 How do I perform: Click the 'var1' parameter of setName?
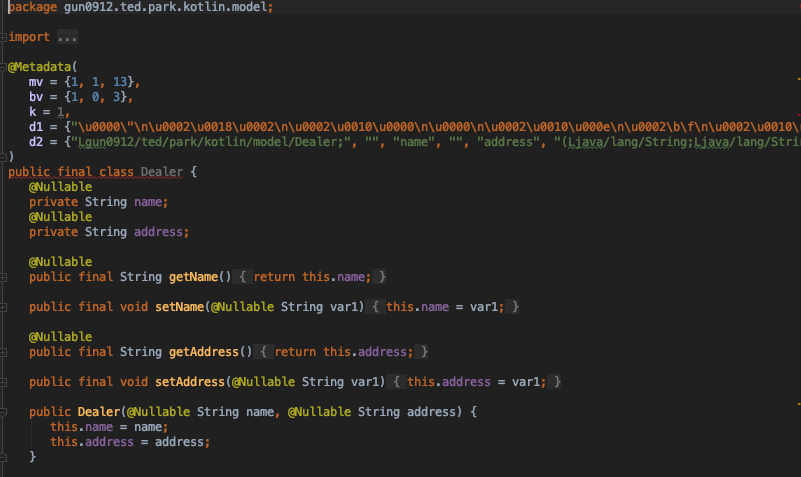tap(344, 307)
